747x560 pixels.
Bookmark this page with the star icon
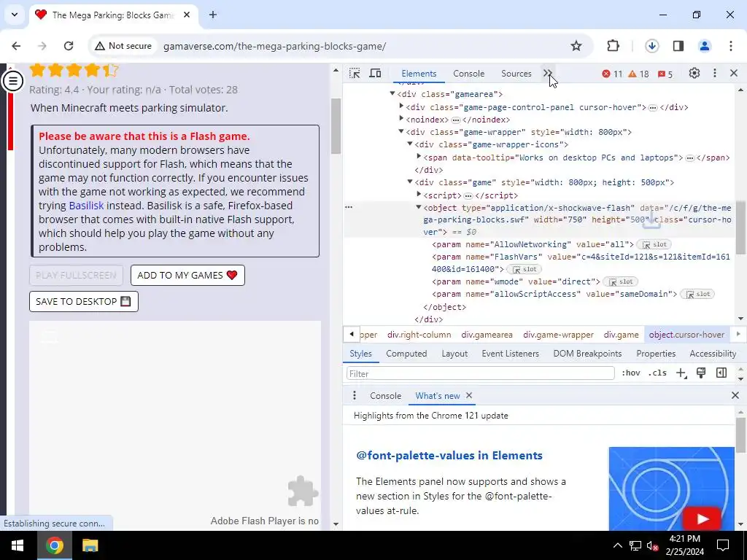click(576, 46)
